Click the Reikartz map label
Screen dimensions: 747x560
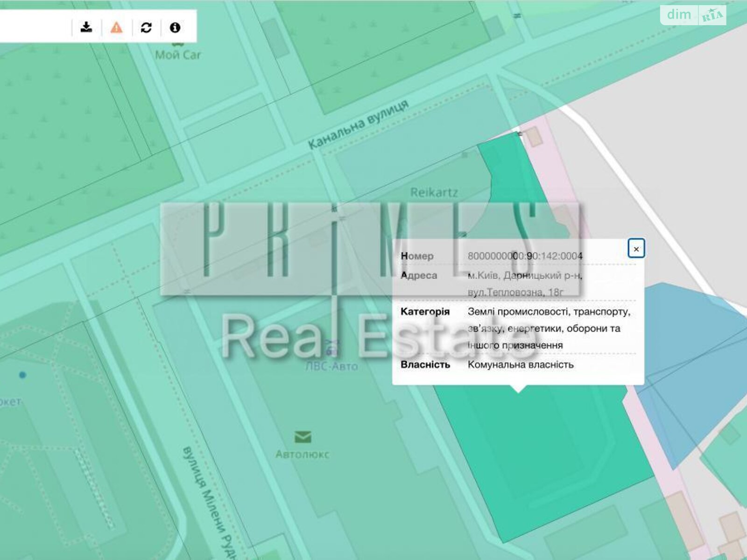tap(434, 192)
